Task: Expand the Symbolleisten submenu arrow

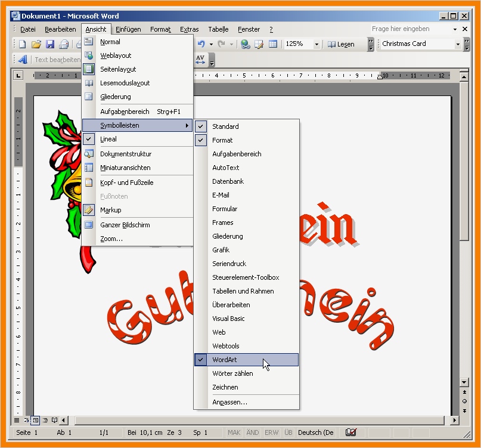Action: pos(188,125)
